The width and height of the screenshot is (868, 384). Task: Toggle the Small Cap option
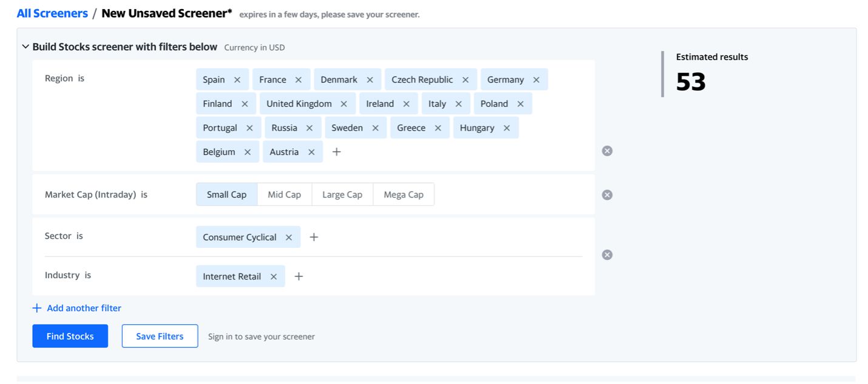coord(226,195)
